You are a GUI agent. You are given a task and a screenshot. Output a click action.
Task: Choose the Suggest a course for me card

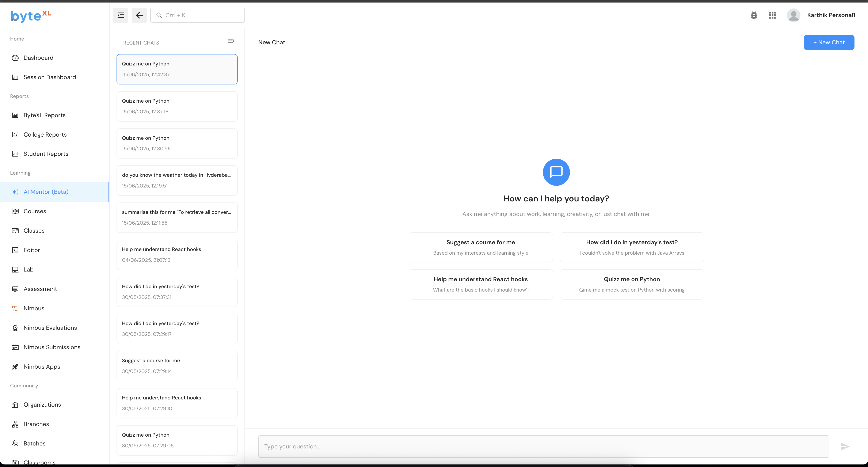point(480,247)
